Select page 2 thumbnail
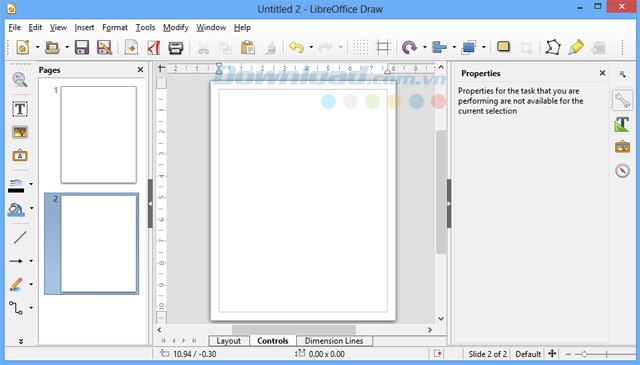Screen dimensions: 640x365 (98, 244)
